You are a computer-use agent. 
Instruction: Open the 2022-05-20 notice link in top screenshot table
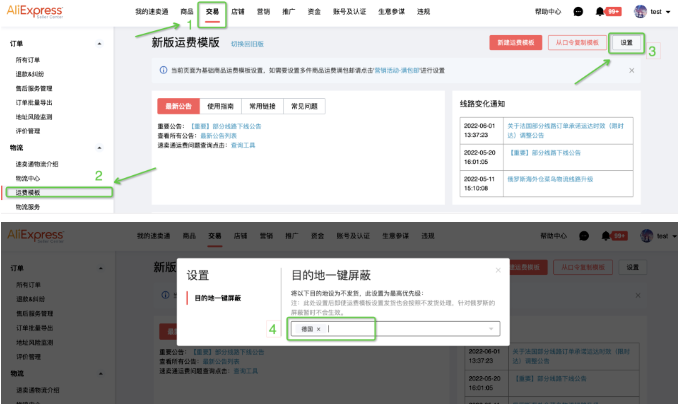coord(544,152)
